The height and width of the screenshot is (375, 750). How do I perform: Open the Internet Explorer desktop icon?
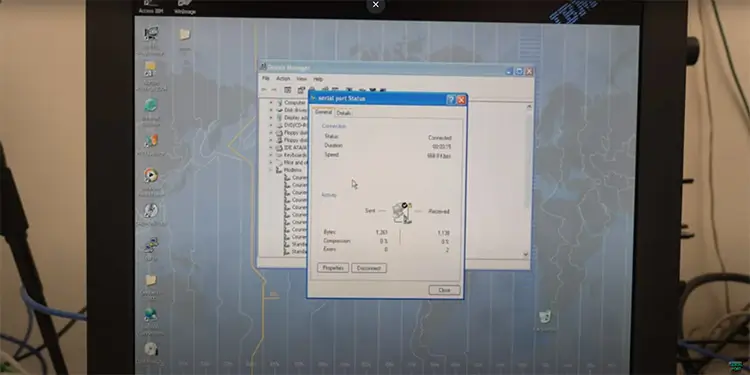[x=151, y=105]
